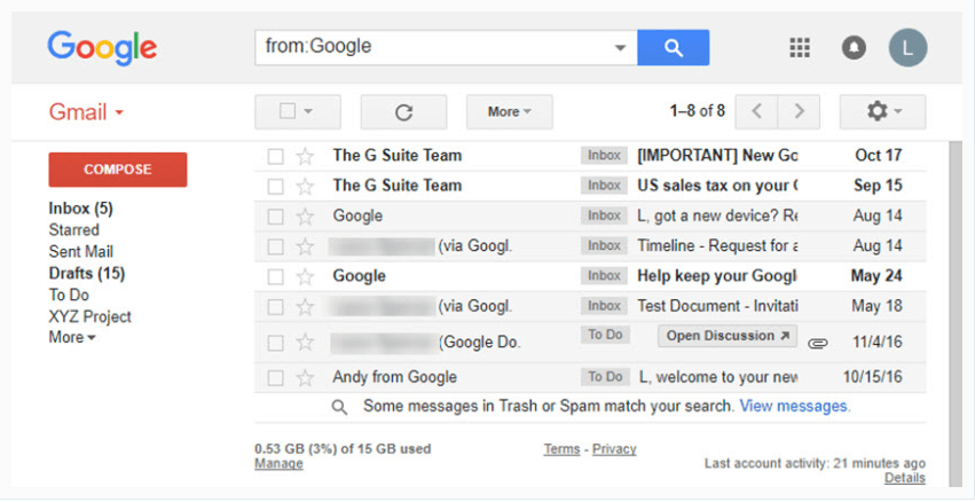Viewport: 975px width, 502px height.
Task: Click the View messages link
Action: (795, 406)
